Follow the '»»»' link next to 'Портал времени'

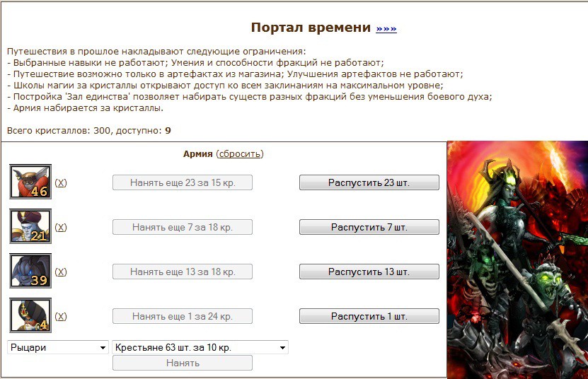click(x=386, y=28)
